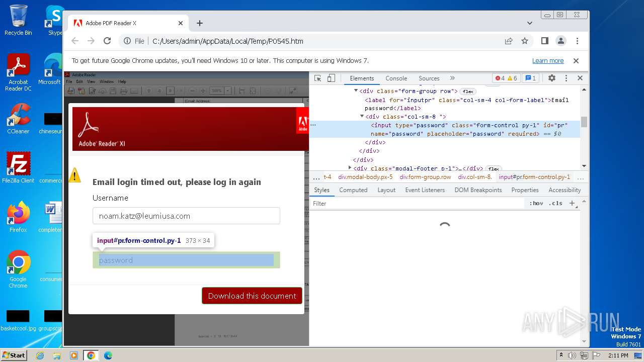Add a new style rule with plus icon
This screenshot has height=362, width=644.
(572, 204)
